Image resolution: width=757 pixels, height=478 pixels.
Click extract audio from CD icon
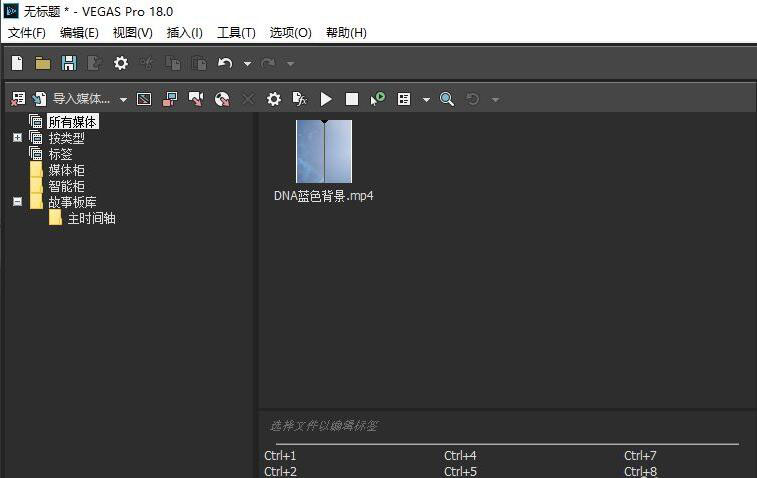point(222,99)
